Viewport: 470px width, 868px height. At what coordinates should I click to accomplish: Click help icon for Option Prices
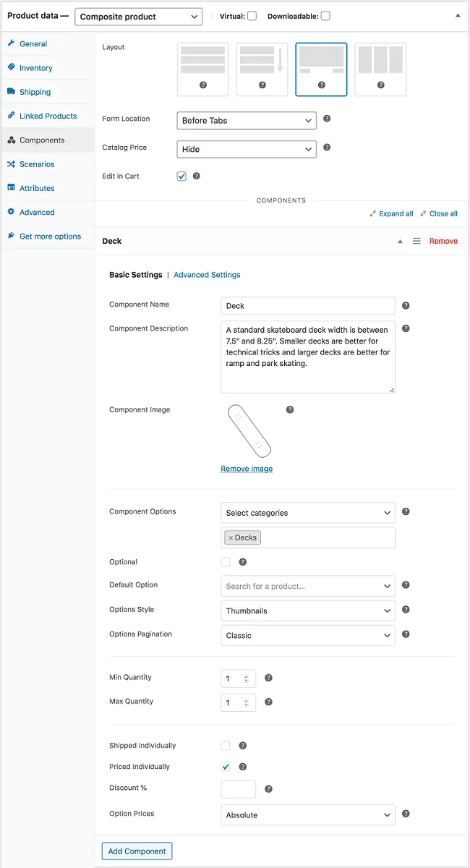406,814
